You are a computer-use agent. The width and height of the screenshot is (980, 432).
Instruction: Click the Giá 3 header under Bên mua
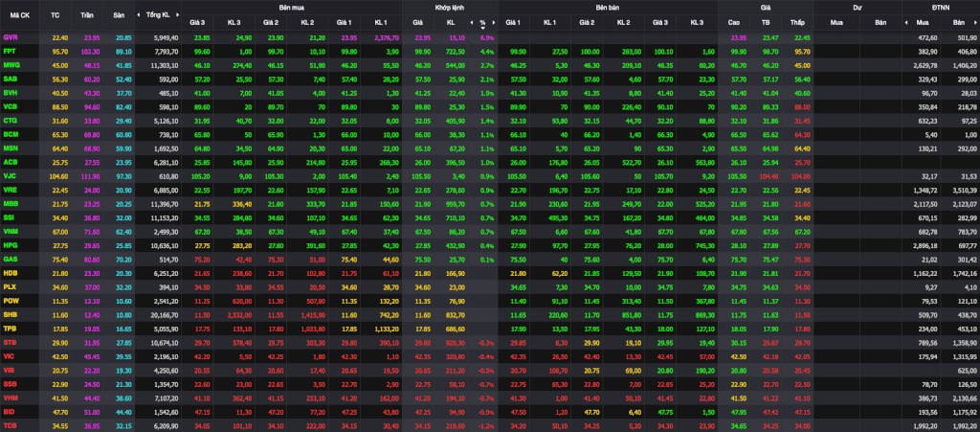point(197,22)
